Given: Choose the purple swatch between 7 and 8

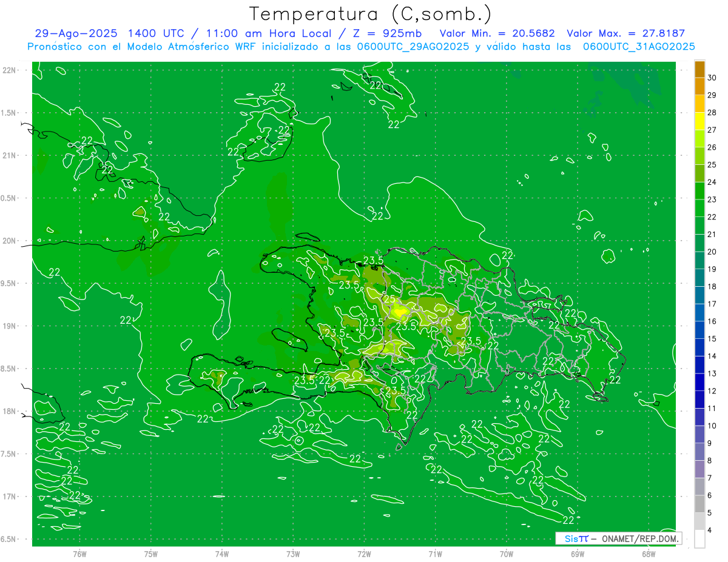Looking at the screenshot, I should pyautogui.click(x=699, y=469).
